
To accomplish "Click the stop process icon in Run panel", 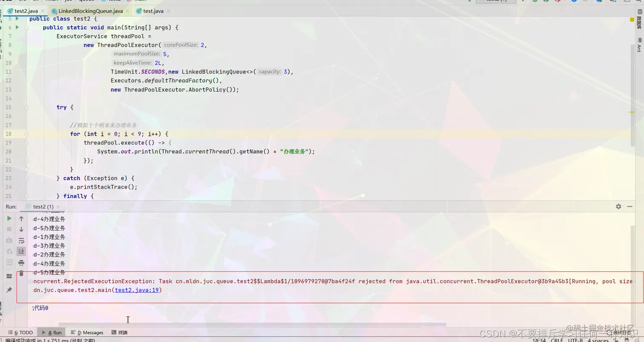I will pos(9,229).
